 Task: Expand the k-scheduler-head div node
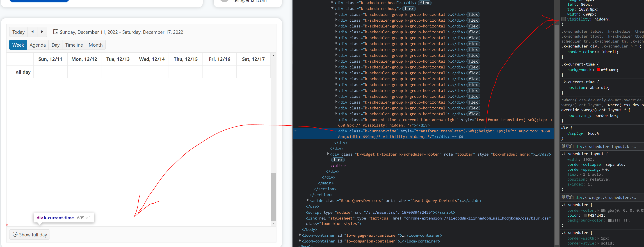[x=332, y=2]
